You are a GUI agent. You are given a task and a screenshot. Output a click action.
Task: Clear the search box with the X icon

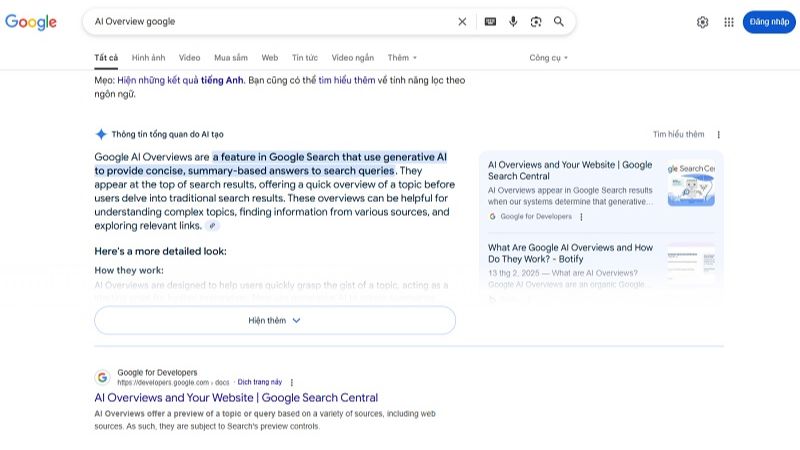point(462,21)
